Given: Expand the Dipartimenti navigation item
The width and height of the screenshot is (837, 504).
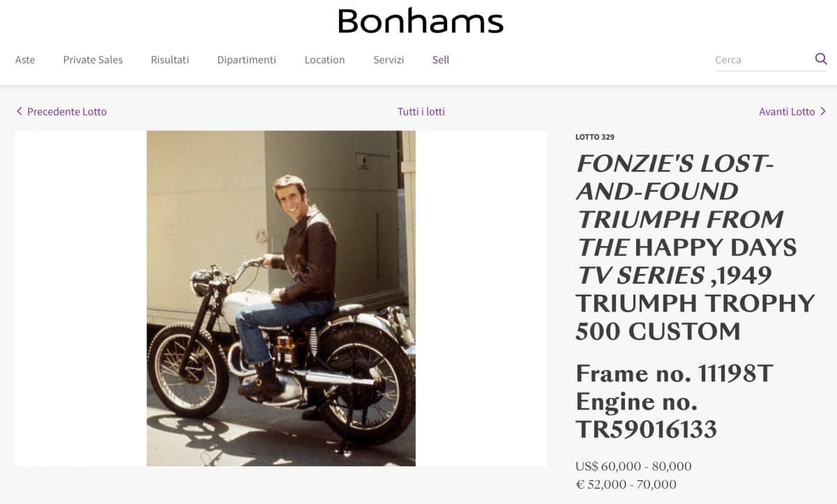Looking at the screenshot, I should (x=246, y=60).
